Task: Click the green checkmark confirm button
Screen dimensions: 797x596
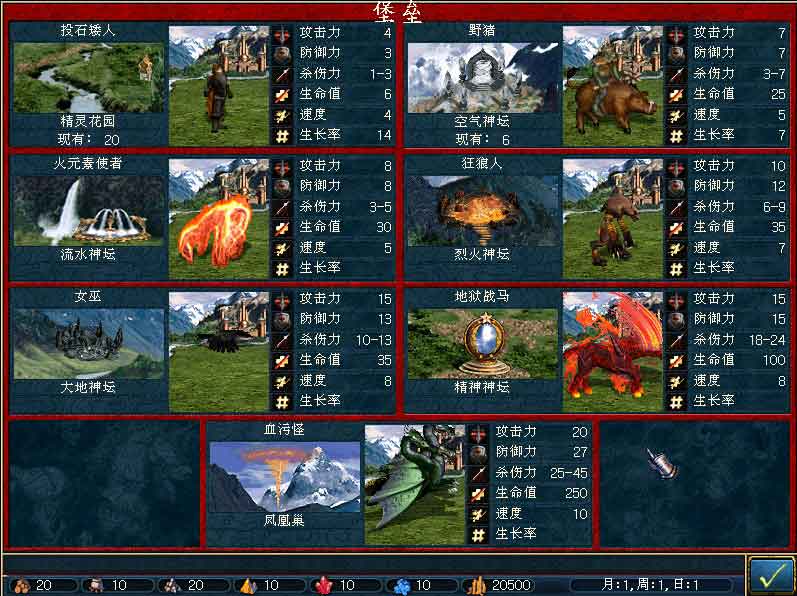Action: (x=771, y=575)
